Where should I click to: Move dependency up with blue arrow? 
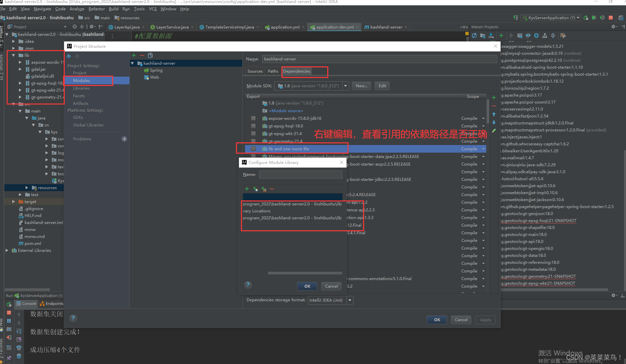(494, 114)
